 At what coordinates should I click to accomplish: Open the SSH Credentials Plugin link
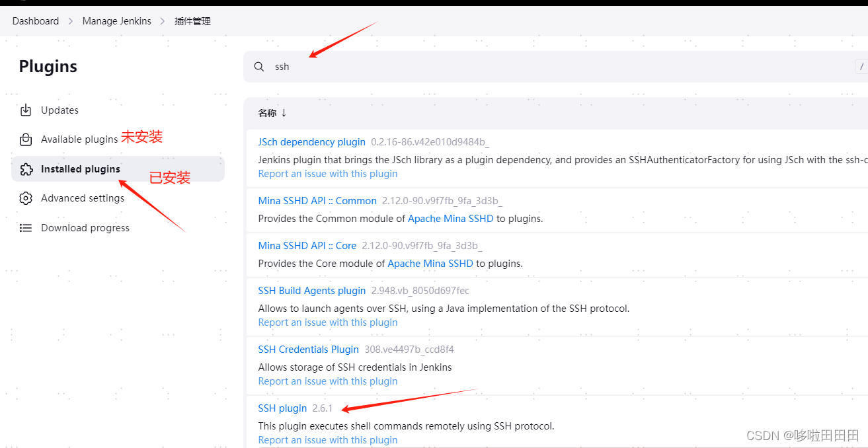tap(308, 349)
